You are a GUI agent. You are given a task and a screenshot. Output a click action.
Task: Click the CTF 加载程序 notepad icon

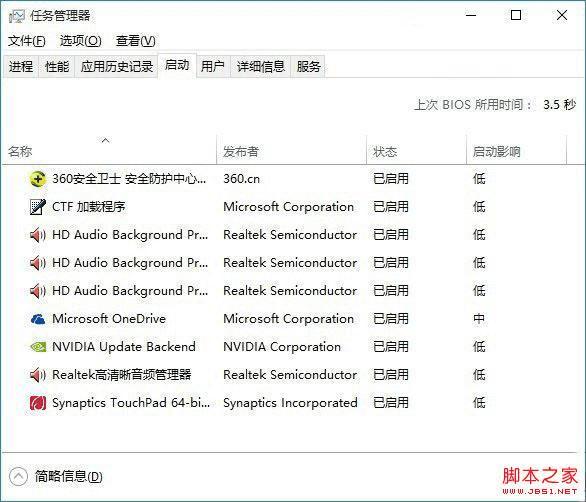pos(37,207)
